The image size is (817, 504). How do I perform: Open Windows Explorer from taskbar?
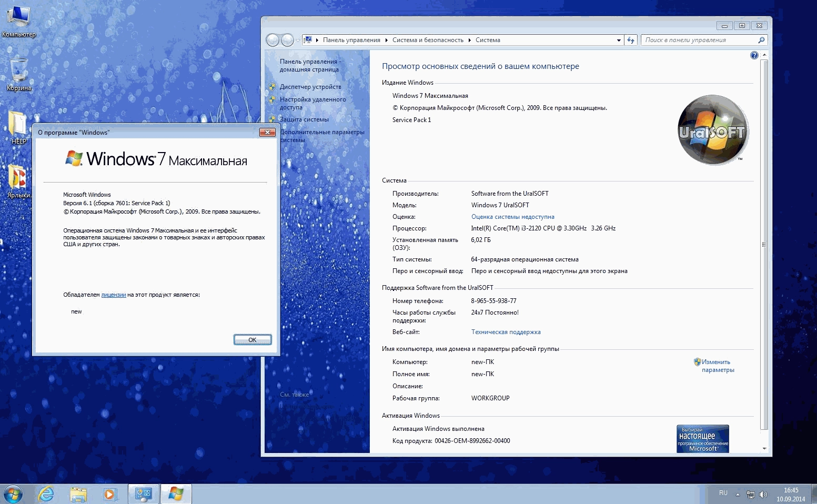pos(78,495)
